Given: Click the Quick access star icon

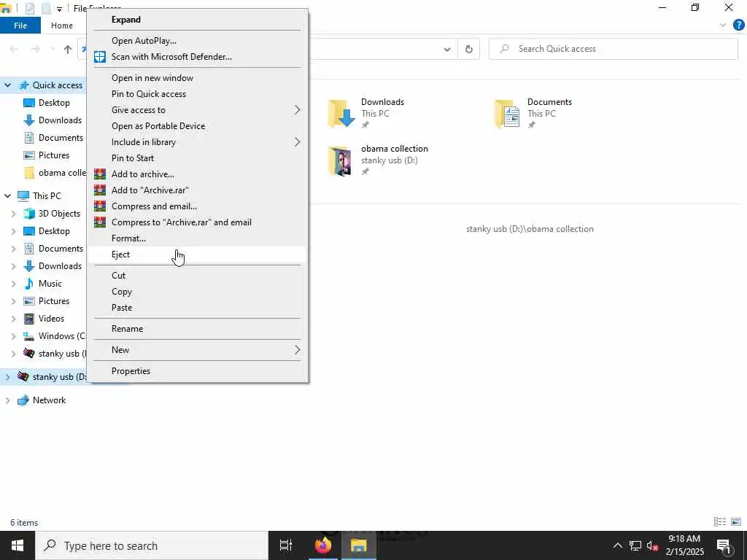Looking at the screenshot, I should 24,85.
